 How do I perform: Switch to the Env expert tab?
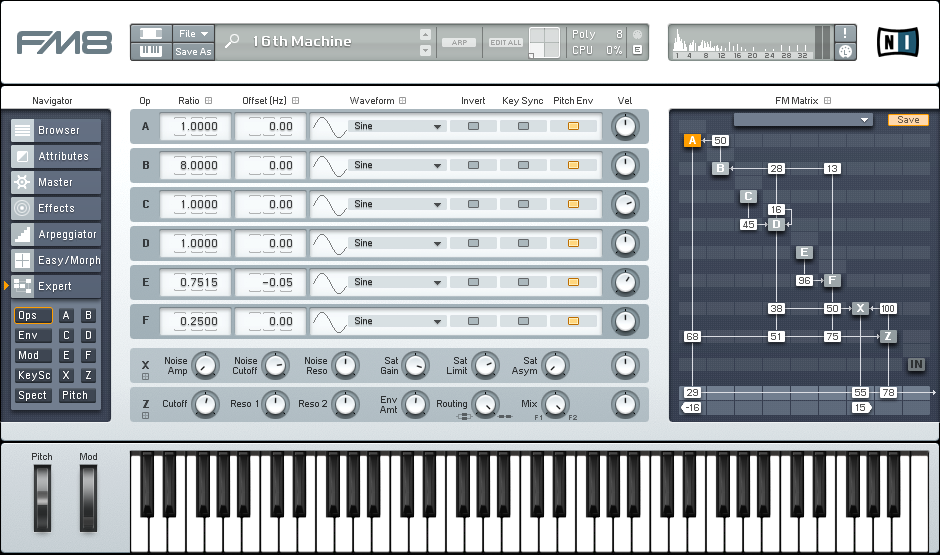[32, 336]
